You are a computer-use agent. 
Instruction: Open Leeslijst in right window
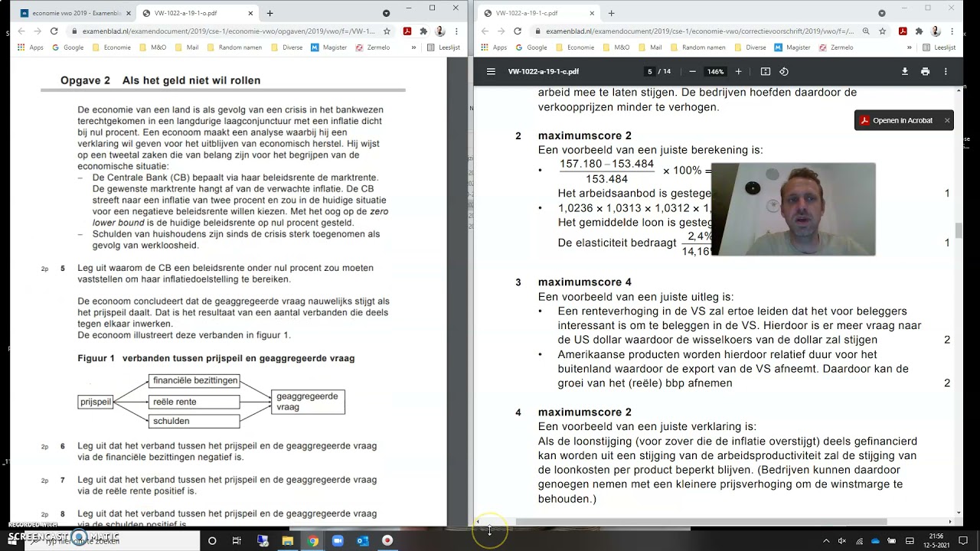click(939, 47)
